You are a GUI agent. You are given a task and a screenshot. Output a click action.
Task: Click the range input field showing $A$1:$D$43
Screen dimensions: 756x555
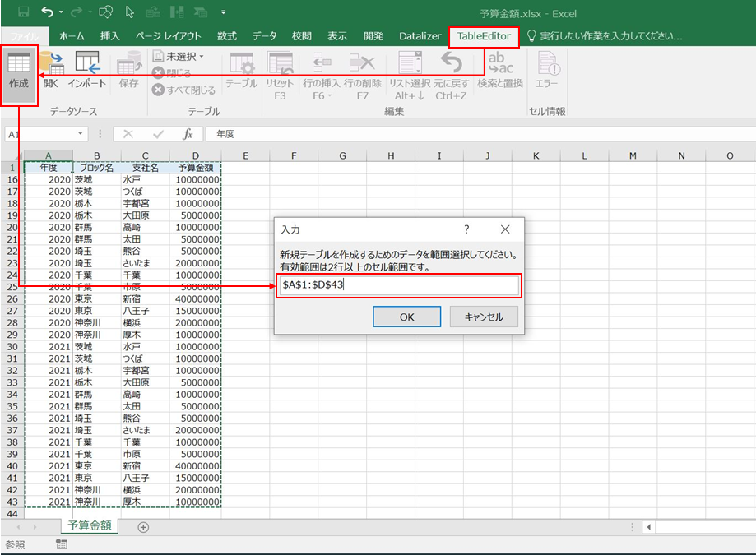click(x=398, y=285)
